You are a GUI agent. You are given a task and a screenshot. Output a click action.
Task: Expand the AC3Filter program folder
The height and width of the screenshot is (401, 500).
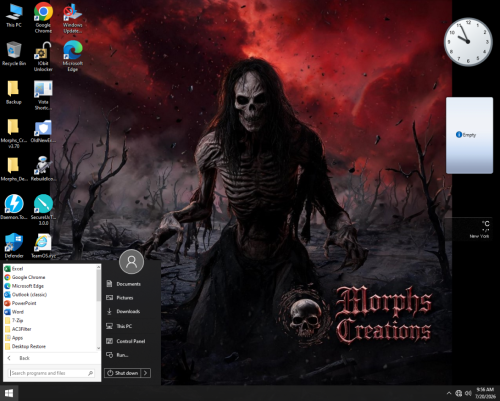point(50,329)
